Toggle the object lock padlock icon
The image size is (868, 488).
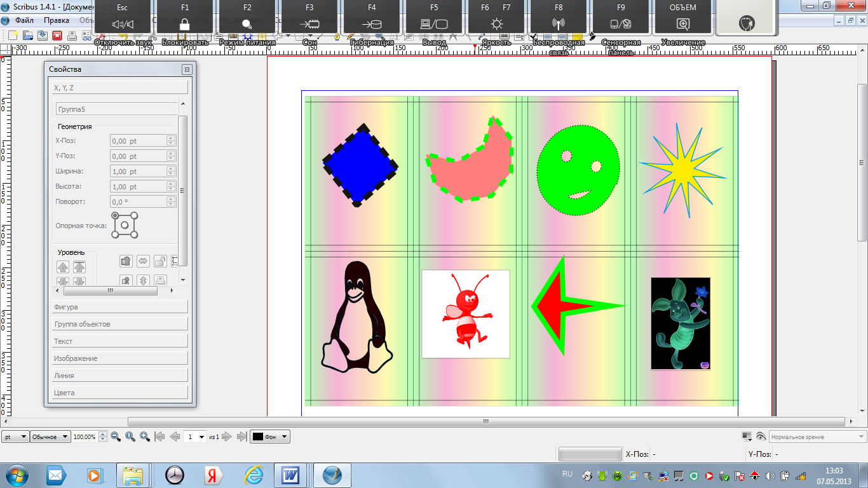pyautogui.click(x=160, y=261)
